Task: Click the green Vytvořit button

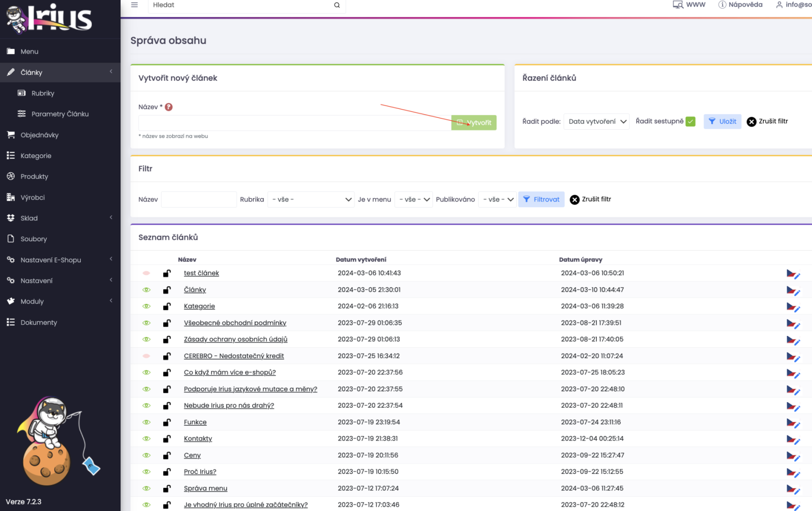Action: click(x=473, y=123)
